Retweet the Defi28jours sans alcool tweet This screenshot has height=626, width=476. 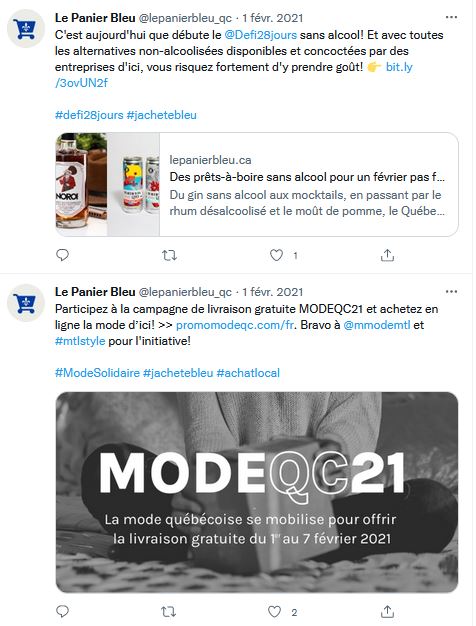[x=169, y=255]
